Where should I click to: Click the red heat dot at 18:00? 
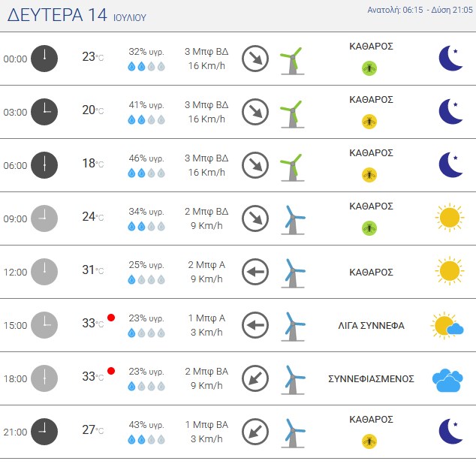pos(111,371)
